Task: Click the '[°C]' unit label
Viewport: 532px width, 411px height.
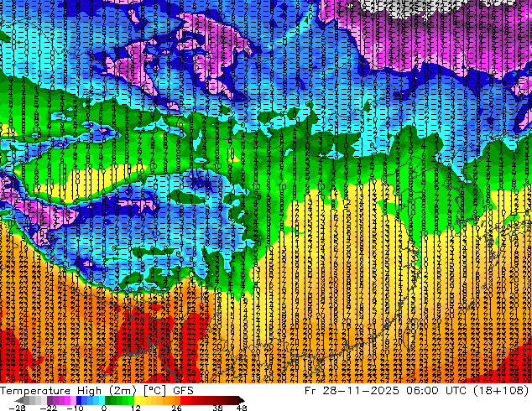Action: (154, 391)
